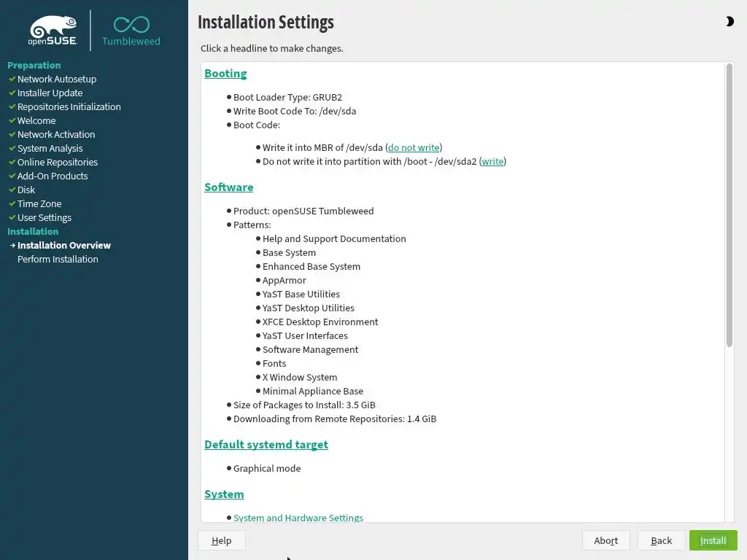The width and height of the screenshot is (747, 560).
Task: Toggle dark mode with the moon icon
Action: (729, 21)
